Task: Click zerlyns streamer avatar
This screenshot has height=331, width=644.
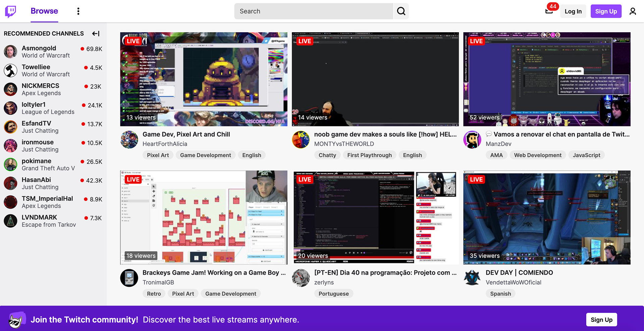Action: coord(301,278)
